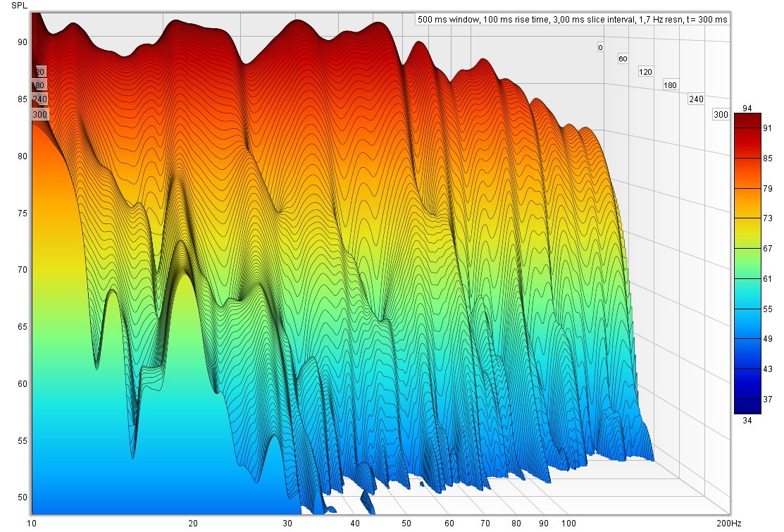This screenshot has width=784, height=532.
Task: Select the 73 value on color legend
Action: click(768, 218)
